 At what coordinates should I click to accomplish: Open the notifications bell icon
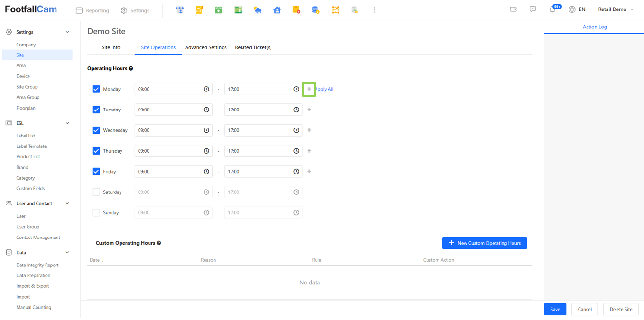pos(552,9)
